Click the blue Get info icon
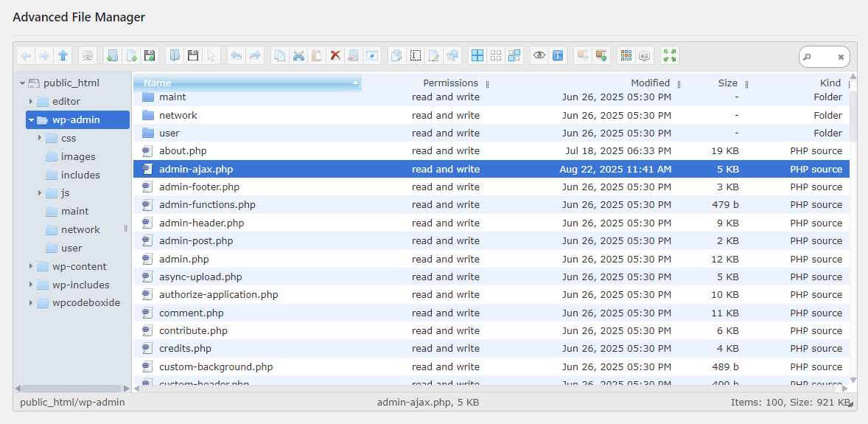868x424 pixels. point(558,55)
